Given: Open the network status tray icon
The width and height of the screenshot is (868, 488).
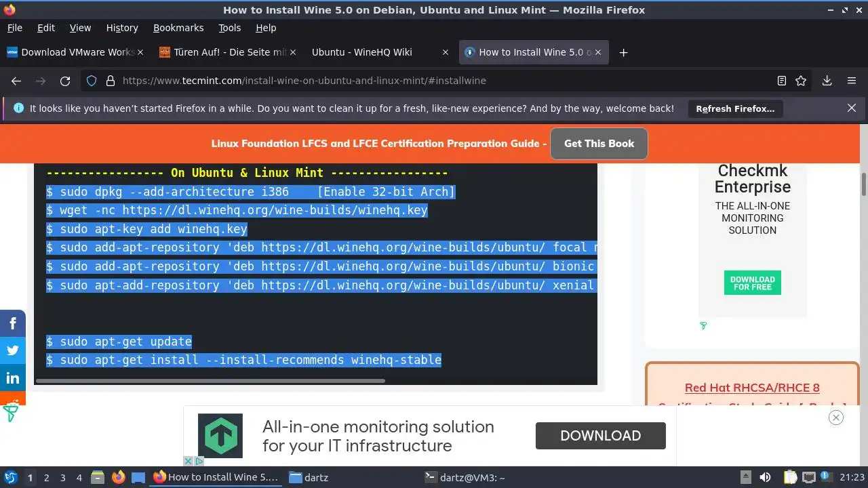Looking at the screenshot, I should pyautogui.click(x=808, y=477).
